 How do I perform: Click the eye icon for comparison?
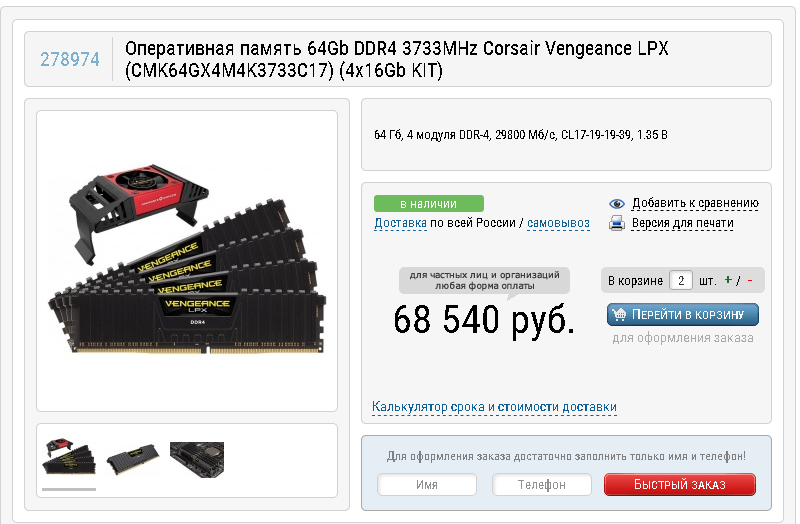click(616, 204)
